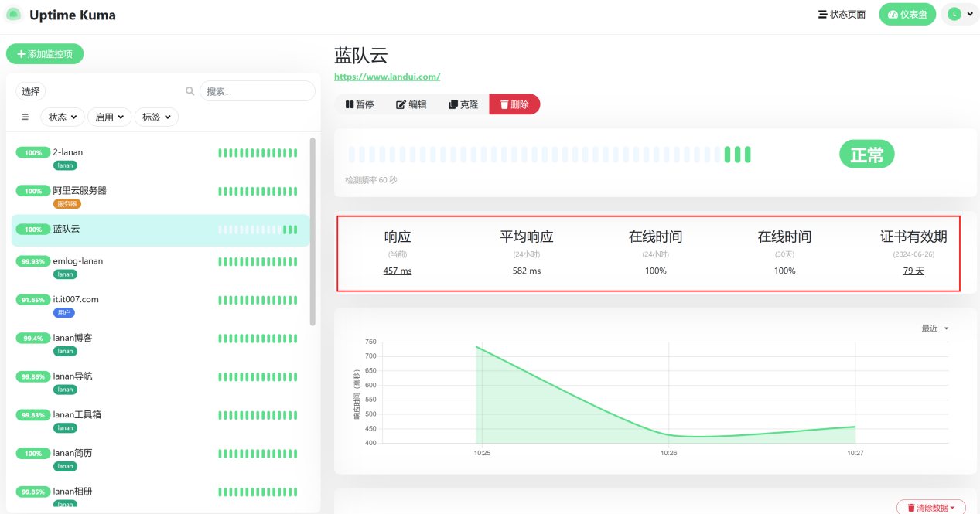This screenshot has height=514, width=980.
Task: Click the (2024-06-26) date text
Action: click(x=913, y=254)
